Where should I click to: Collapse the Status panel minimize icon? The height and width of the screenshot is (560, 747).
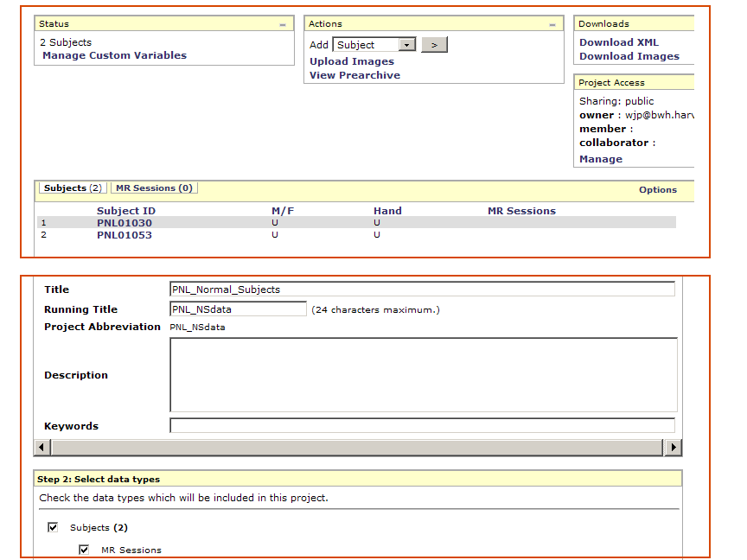(x=283, y=25)
